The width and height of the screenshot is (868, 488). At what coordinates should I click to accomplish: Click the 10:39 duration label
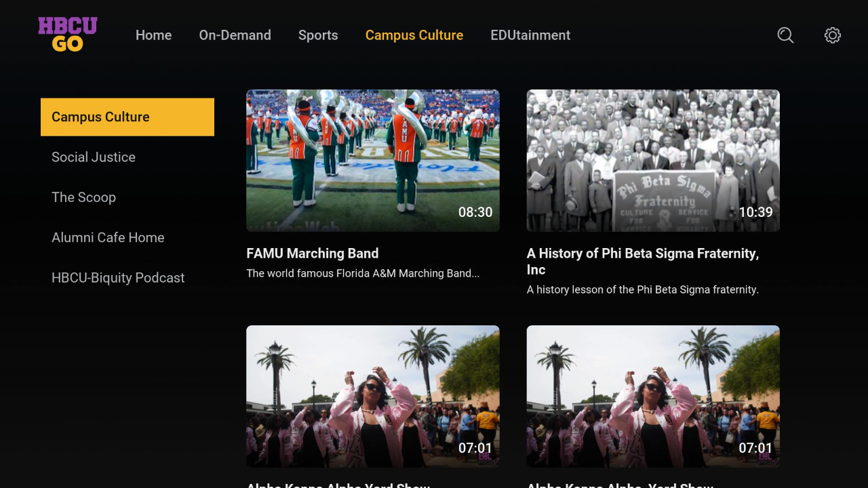tap(755, 212)
